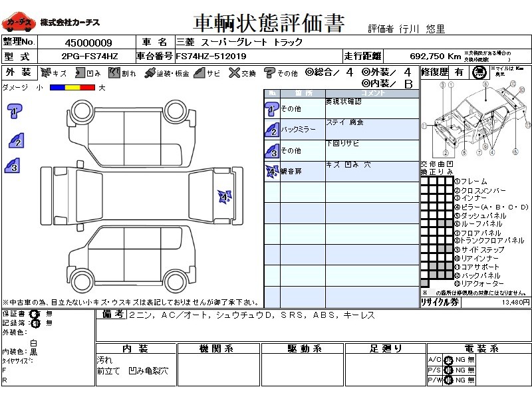Click the empty 駆動系 notes box
This screenshot has width=532, height=399.
pos(303,370)
